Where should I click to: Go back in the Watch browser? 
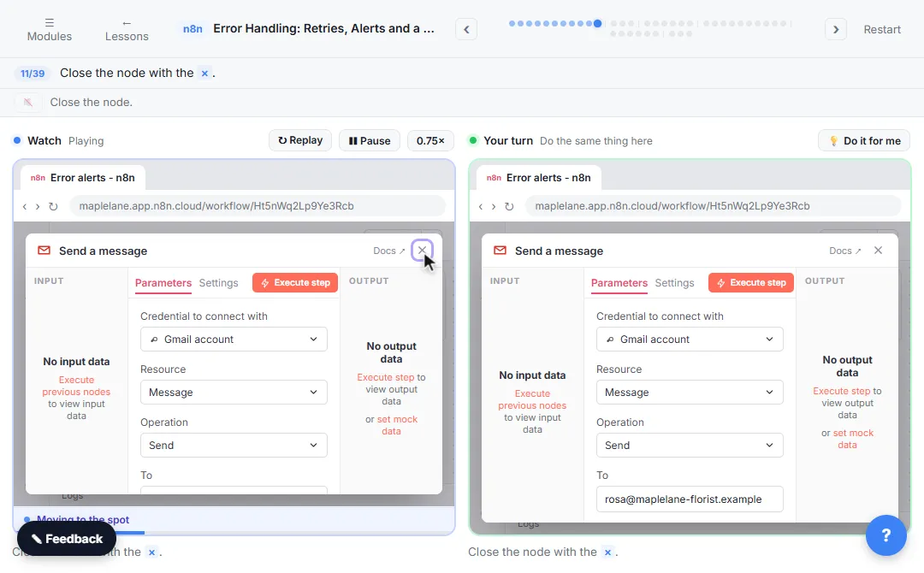coord(24,206)
